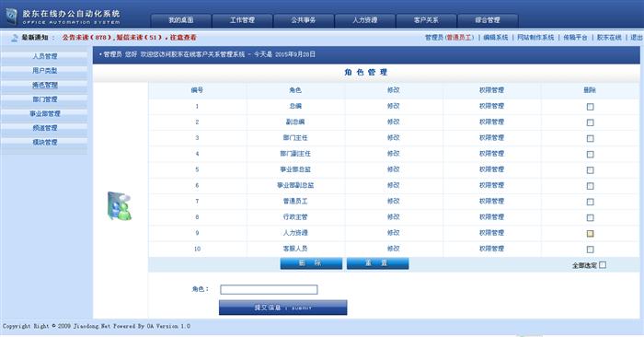Open the 传稿平台 top link
The width and height of the screenshot is (644, 337).
point(575,38)
